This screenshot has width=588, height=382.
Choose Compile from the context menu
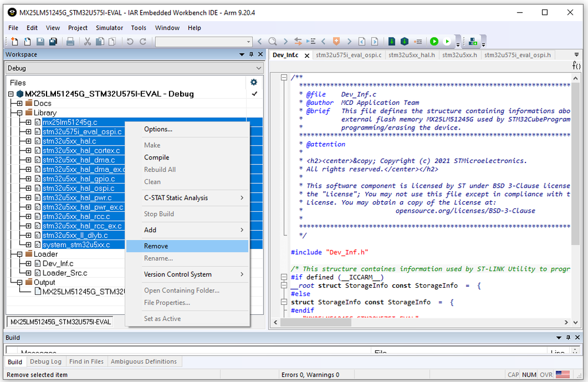188,157
